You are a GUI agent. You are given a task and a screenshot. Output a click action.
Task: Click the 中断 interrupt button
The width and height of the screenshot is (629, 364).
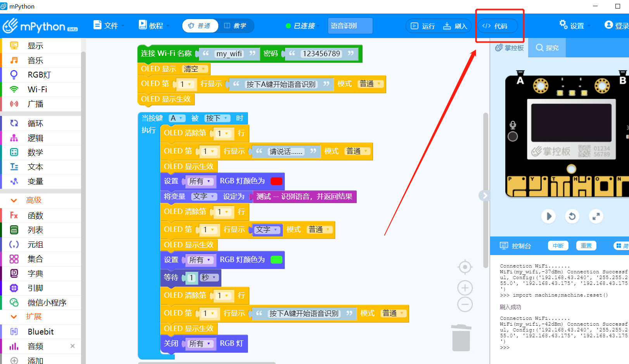point(558,246)
